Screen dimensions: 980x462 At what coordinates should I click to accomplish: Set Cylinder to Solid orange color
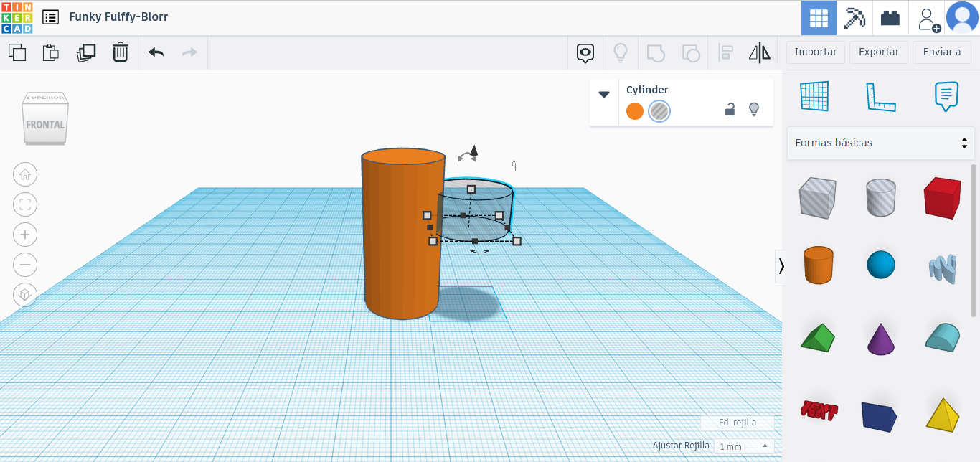coord(635,111)
